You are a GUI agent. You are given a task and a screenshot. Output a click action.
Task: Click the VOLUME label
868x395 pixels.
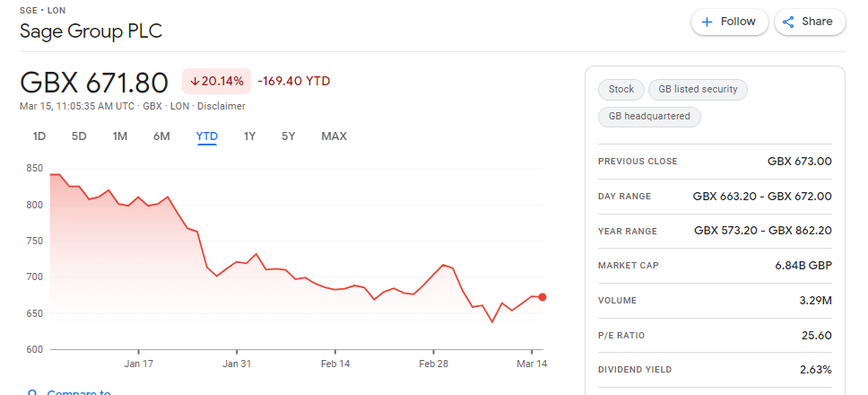click(617, 300)
